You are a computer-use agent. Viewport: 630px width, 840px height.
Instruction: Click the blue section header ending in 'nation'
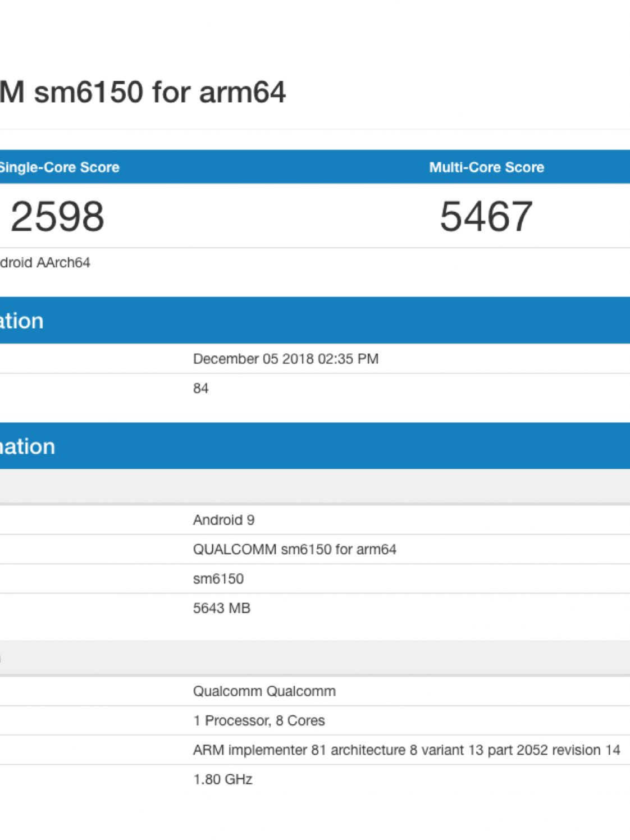(28, 446)
